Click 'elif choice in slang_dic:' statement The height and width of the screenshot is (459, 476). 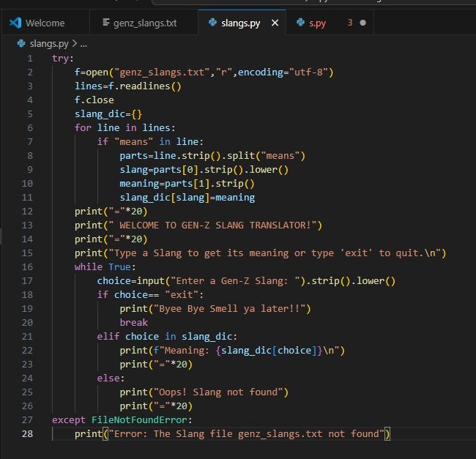pyautogui.click(x=167, y=337)
